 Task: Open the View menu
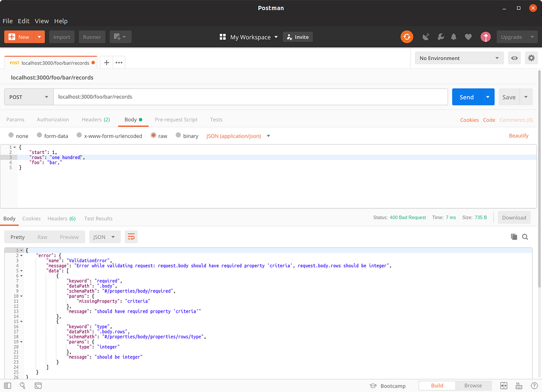[x=42, y=21]
